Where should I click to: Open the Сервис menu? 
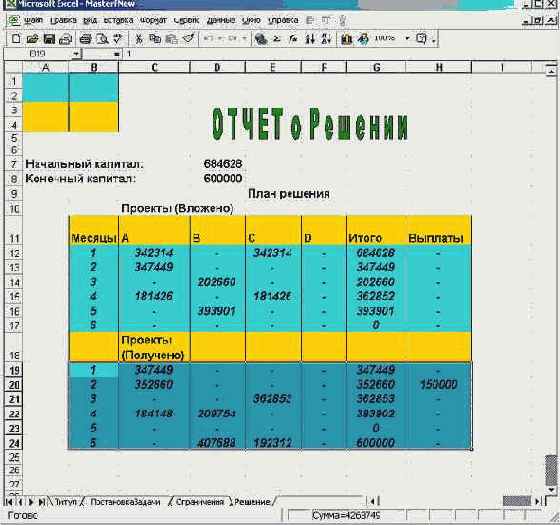click(x=186, y=20)
